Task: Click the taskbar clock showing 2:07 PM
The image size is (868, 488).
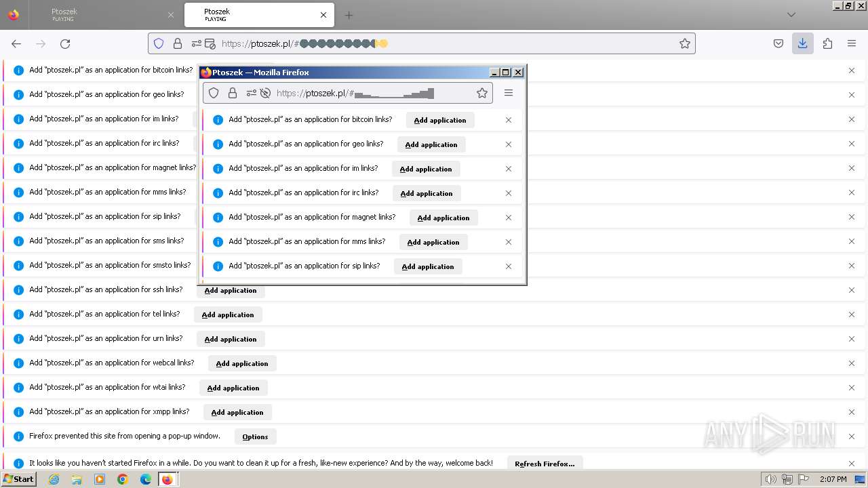Action: point(833,479)
